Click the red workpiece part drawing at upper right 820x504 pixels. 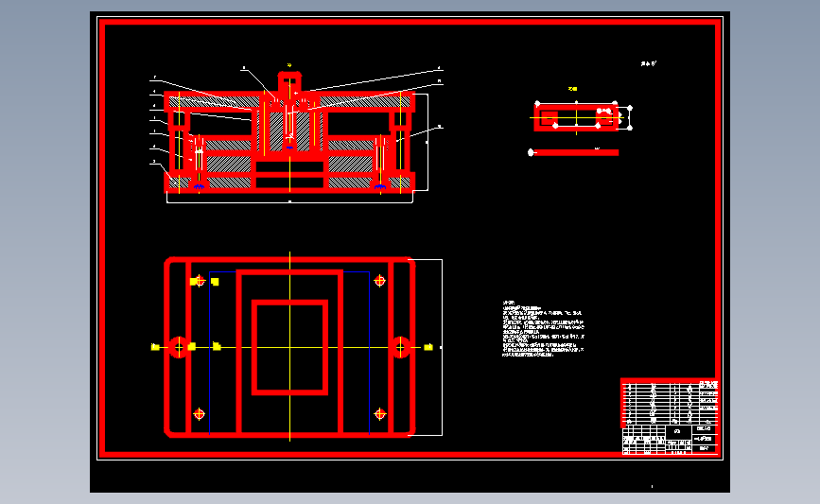tap(576, 117)
